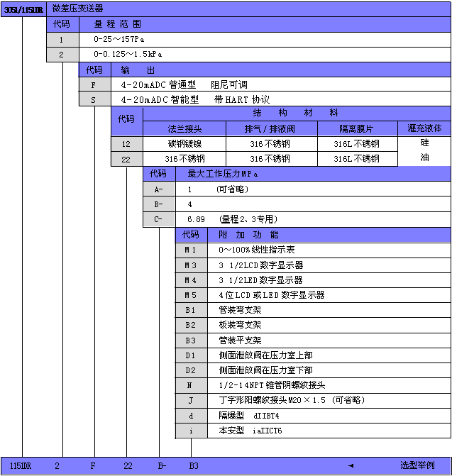Screen dimensions: 452x476
Task: Click code B3 cell in table
Action: 192,341
